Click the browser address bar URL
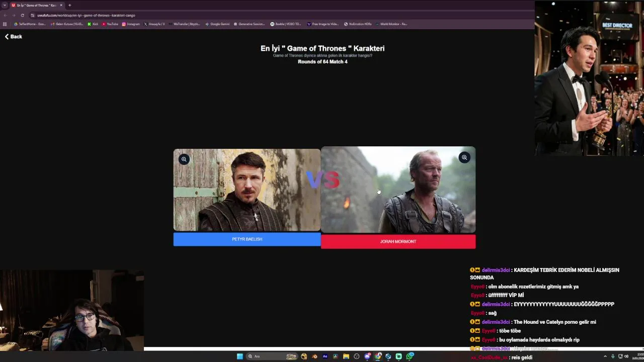The image size is (644, 362). (x=86, y=15)
